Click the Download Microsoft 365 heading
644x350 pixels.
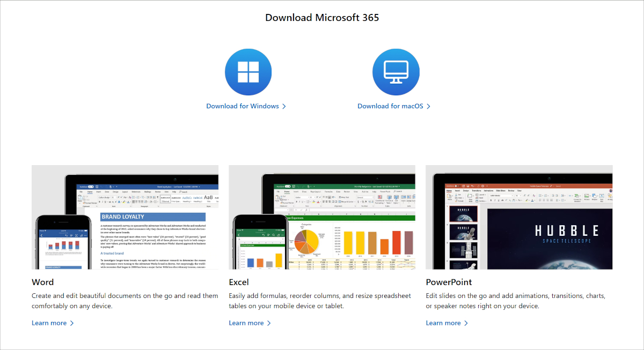tap(321, 17)
